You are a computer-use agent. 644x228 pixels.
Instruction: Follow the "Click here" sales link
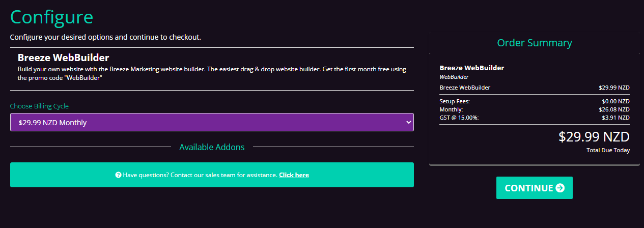(294, 175)
